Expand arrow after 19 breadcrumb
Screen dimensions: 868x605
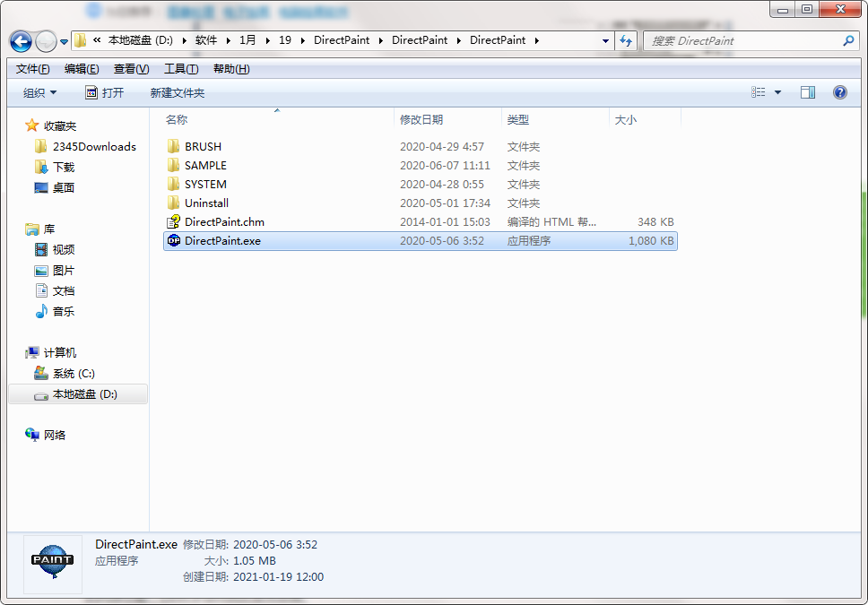[x=303, y=40]
